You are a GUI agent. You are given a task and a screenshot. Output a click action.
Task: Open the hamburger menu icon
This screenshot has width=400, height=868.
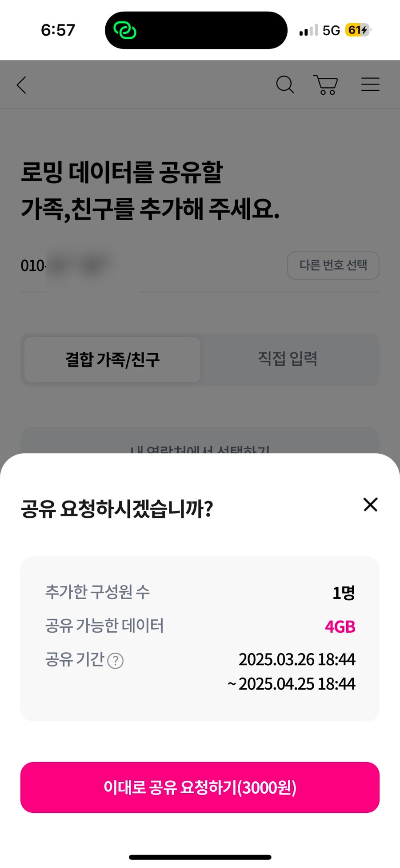point(370,84)
